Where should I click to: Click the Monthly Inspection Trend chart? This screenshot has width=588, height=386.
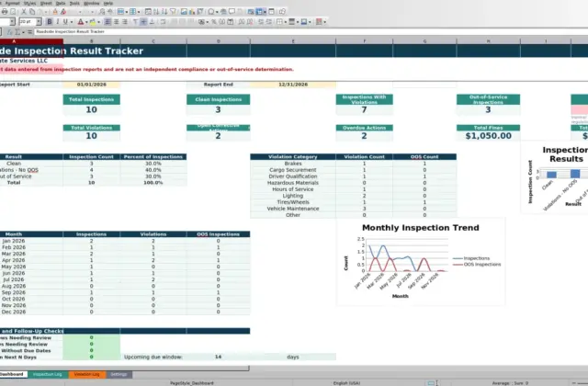coord(421,262)
